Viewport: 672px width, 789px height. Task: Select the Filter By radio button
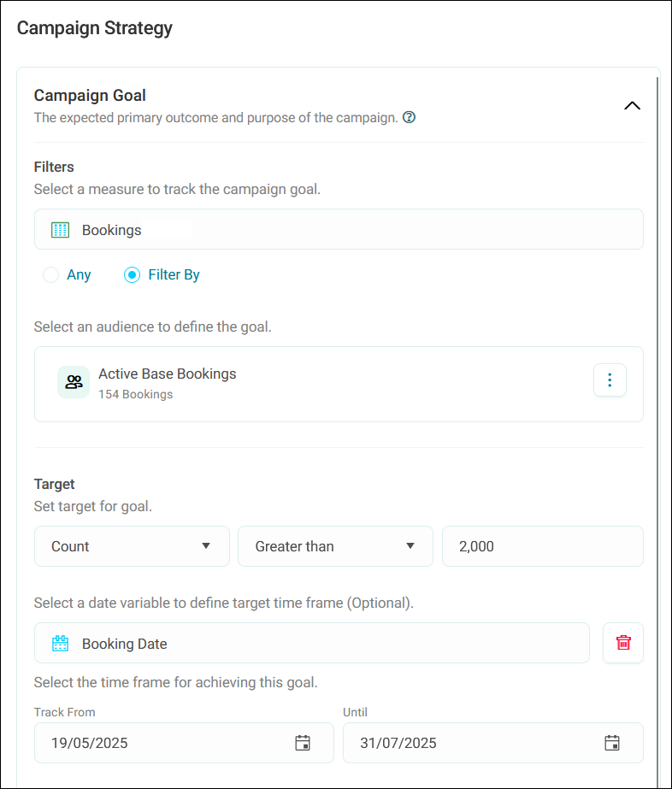tap(132, 274)
